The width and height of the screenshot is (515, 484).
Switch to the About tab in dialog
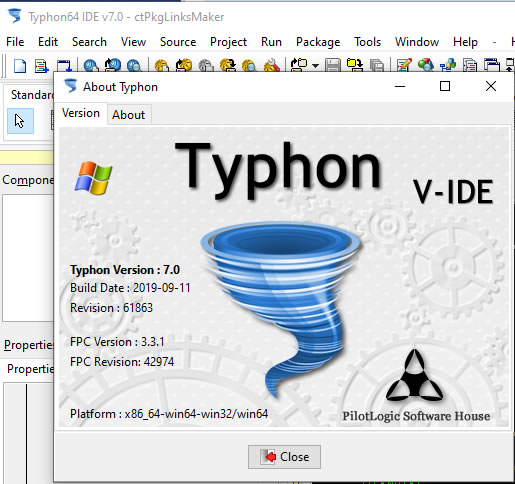coord(129,115)
